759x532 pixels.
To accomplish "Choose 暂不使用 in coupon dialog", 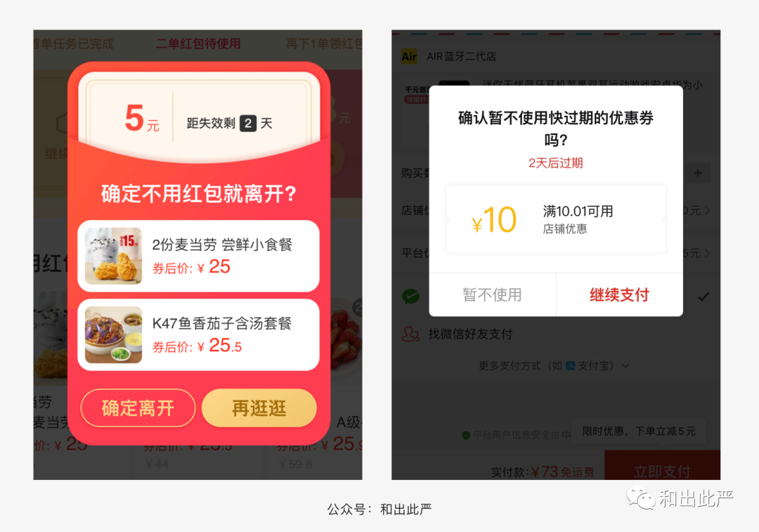I will click(x=492, y=294).
